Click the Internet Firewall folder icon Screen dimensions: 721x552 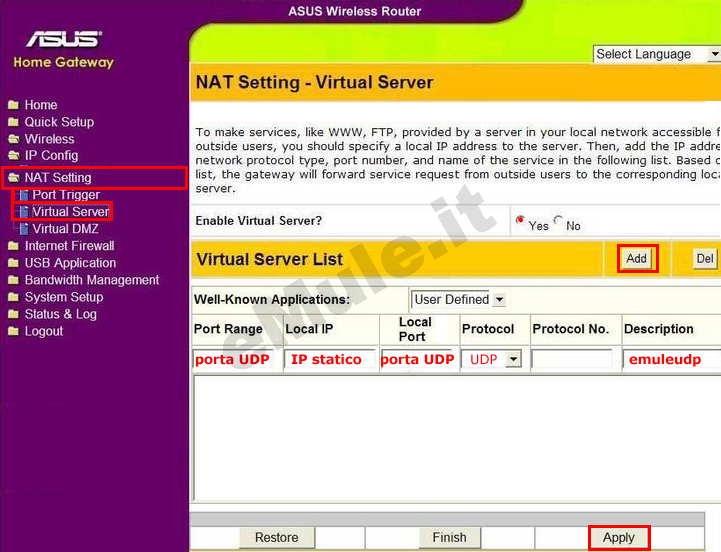point(13,246)
